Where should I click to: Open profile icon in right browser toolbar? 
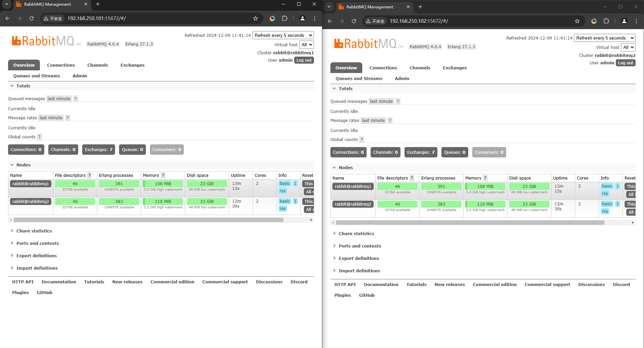tap(624, 21)
